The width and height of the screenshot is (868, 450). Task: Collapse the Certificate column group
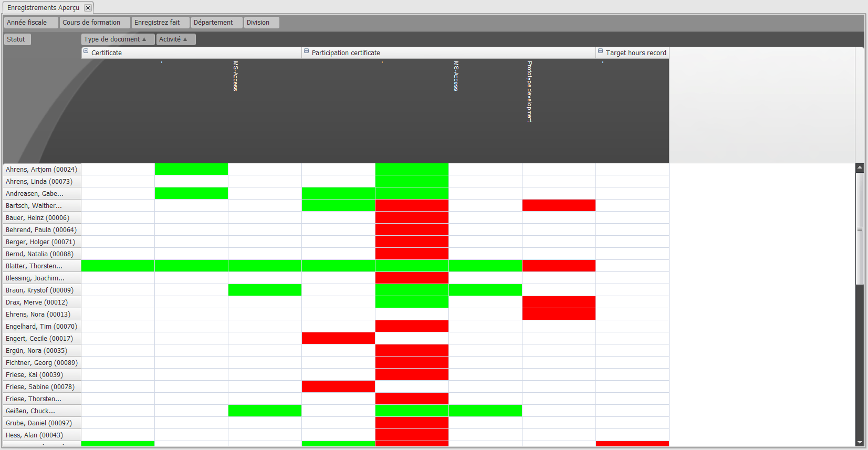[86, 51]
